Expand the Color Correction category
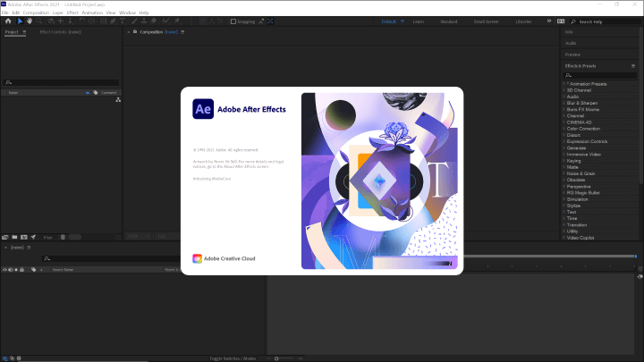644x362 pixels. click(563, 129)
